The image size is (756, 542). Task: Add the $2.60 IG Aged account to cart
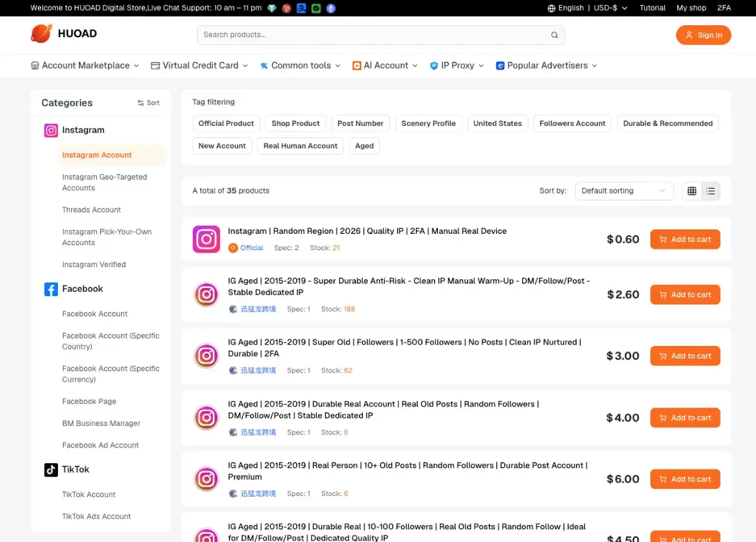coord(685,295)
